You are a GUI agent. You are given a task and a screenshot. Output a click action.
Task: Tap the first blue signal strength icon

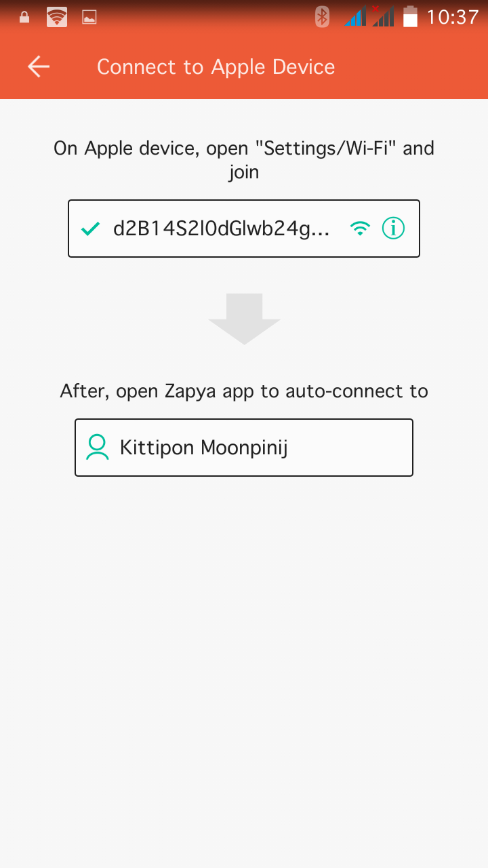pyautogui.click(x=355, y=16)
